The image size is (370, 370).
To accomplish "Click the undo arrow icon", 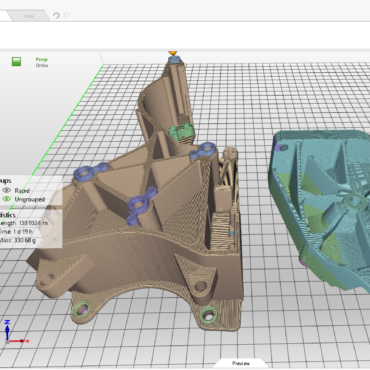I will click(x=56, y=15).
